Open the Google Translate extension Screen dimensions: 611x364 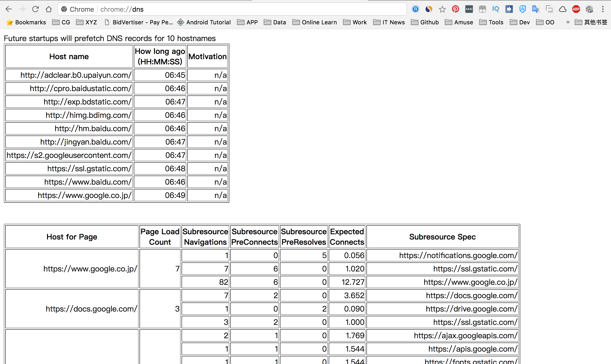pyautogui.click(x=536, y=9)
